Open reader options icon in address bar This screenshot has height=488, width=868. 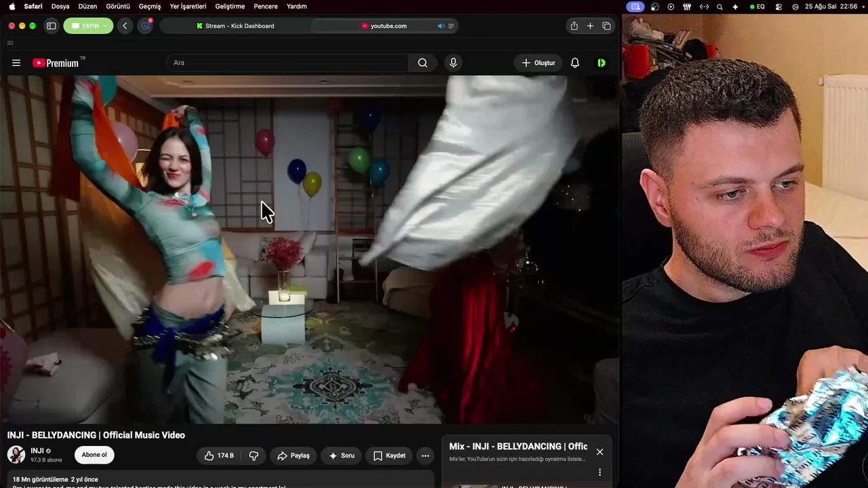(x=451, y=26)
